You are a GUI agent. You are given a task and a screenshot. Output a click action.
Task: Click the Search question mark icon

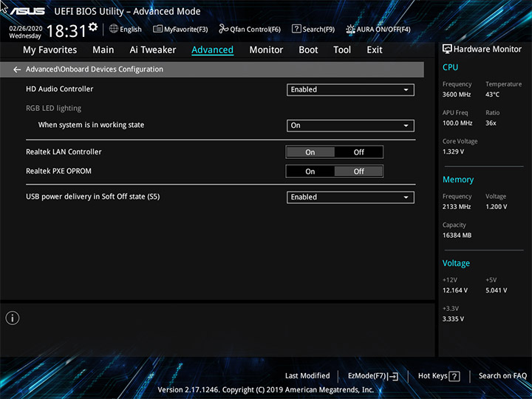pyautogui.click(x=296, y=29)
